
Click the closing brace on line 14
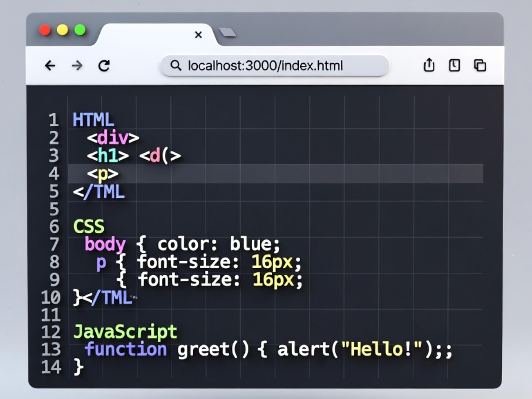78,367
